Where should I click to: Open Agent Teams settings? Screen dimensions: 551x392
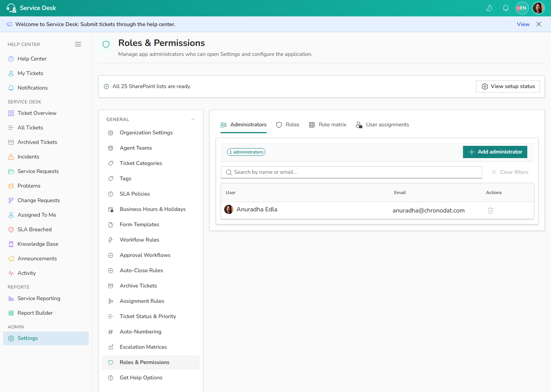click(151, 148)
